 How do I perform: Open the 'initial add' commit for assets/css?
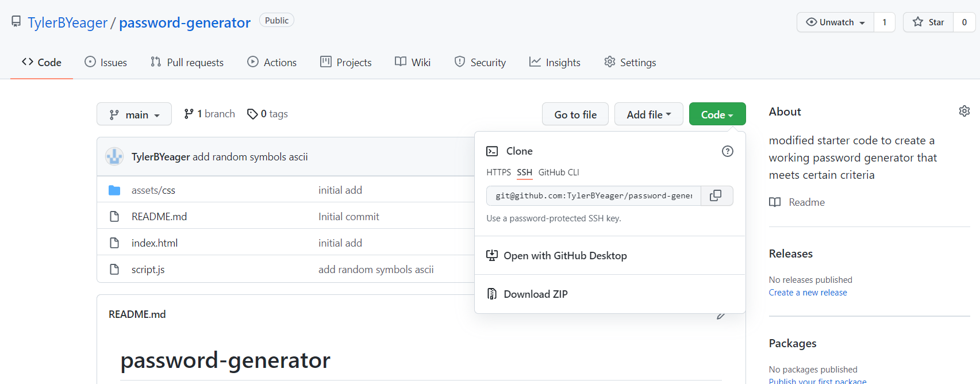pos(340,190)
